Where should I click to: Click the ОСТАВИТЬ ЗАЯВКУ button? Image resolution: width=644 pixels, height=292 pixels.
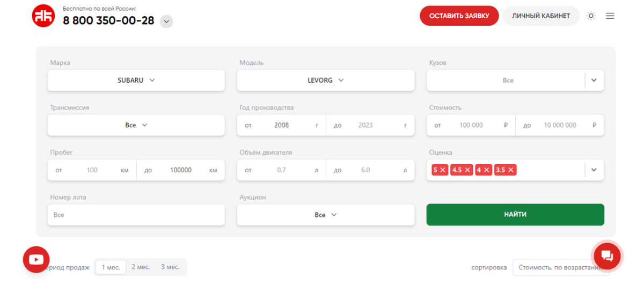click(x=459, y=16)
